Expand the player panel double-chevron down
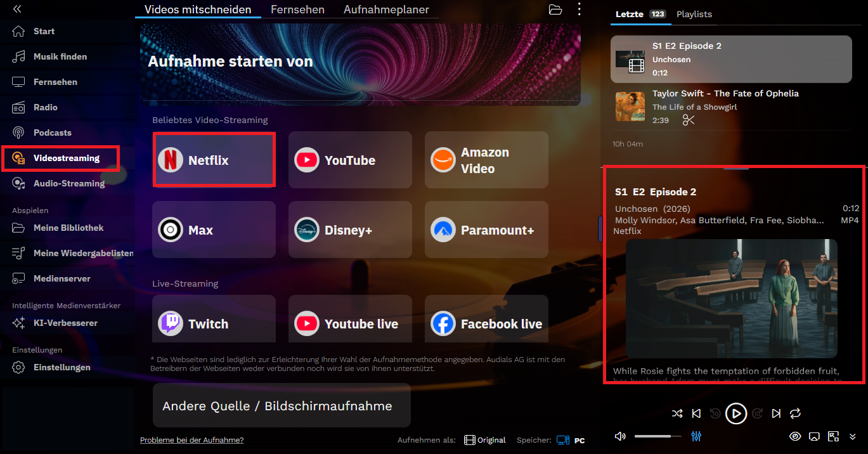Image resolution: width=868 pixels, height=454 pixels. click(853, 436)
